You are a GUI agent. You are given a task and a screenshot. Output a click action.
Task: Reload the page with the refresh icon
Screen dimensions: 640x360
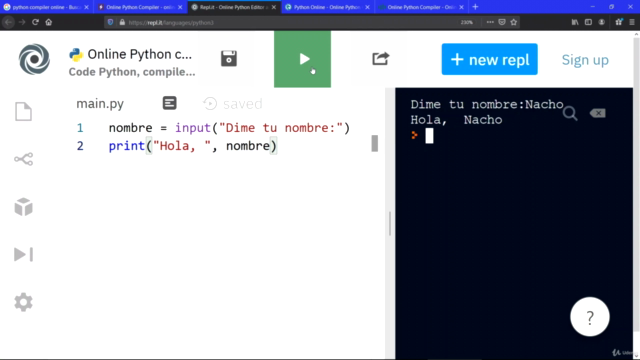pos(35,22)
